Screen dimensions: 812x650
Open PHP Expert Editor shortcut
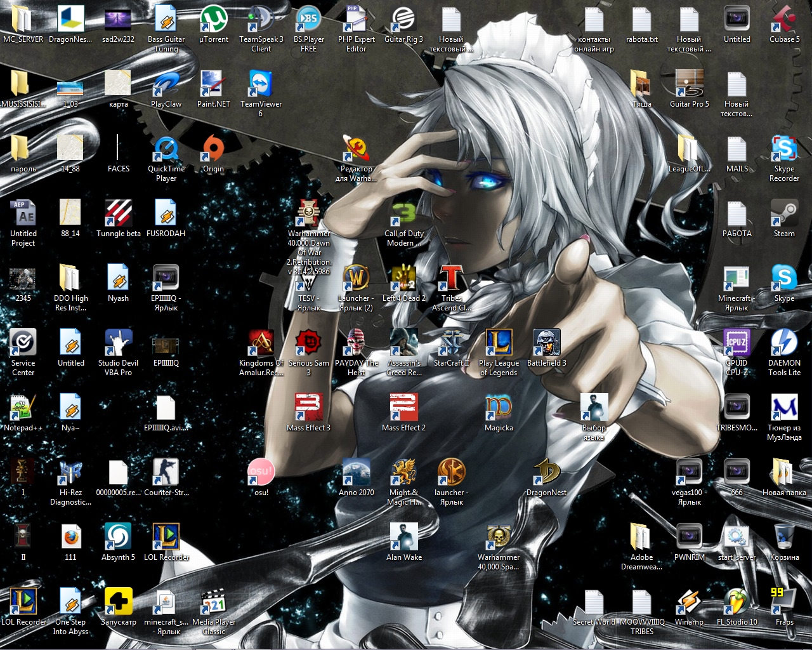tap(357, 19)
